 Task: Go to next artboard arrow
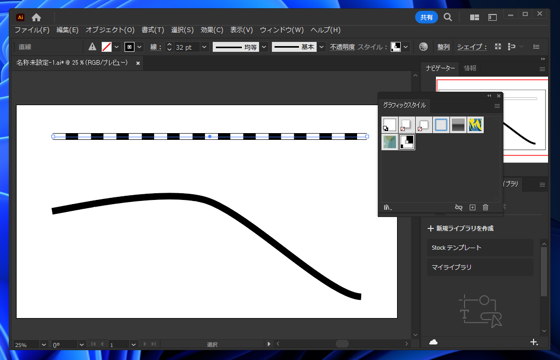[145, 344]
